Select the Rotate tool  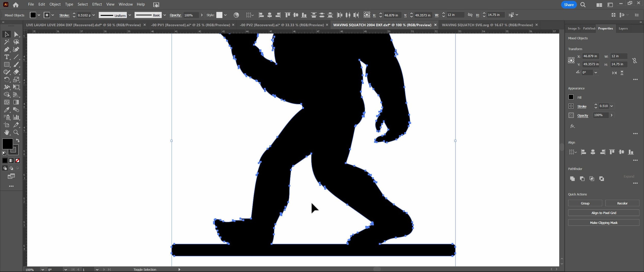click(7, 79)
